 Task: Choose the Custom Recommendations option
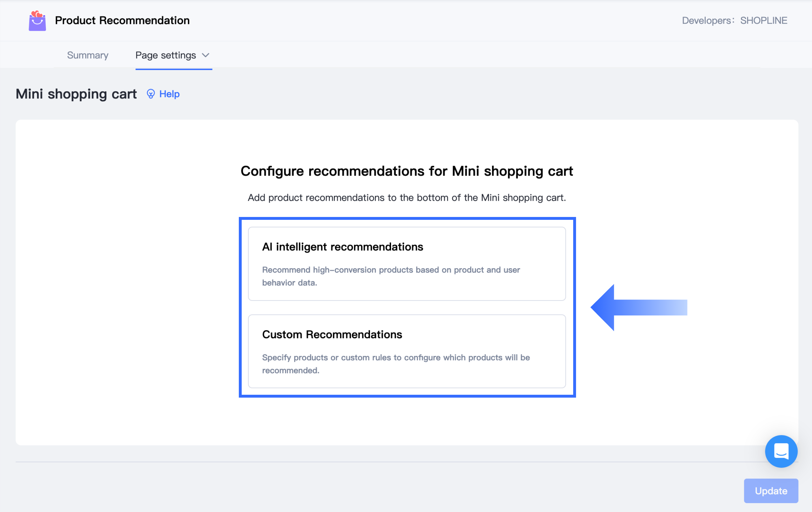pyautogui.click(x=407, y=351)
